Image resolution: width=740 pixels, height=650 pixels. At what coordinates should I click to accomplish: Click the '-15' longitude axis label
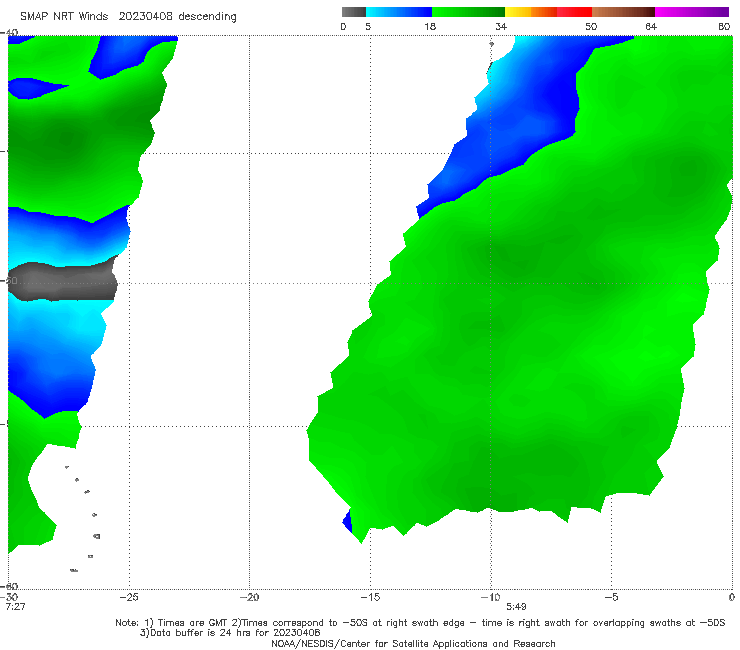(x=370, y=597)
